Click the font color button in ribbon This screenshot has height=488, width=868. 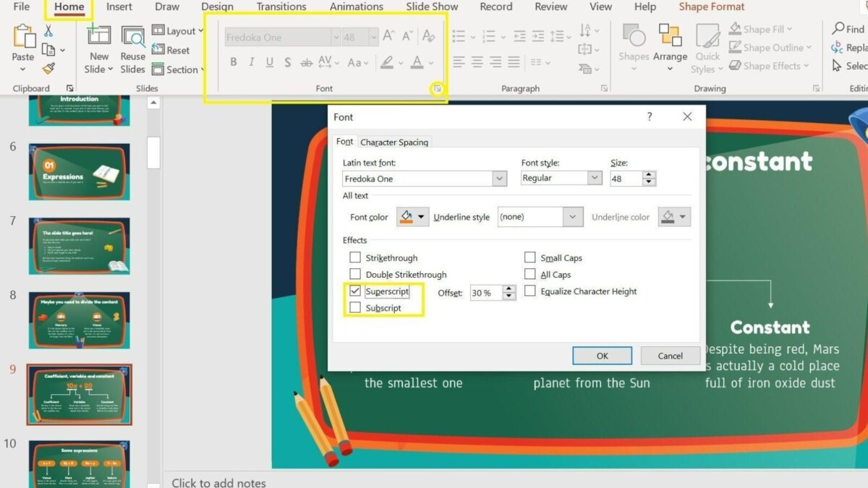(x=417, y=62)
